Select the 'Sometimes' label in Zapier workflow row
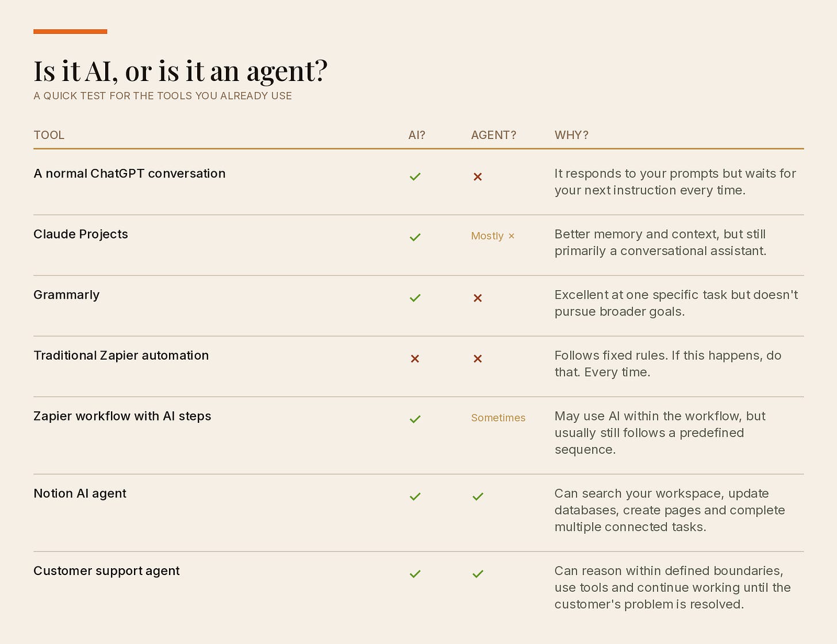The height and width of the screenshot is (644, 837). pyautogui.click(x=498, y=418)
